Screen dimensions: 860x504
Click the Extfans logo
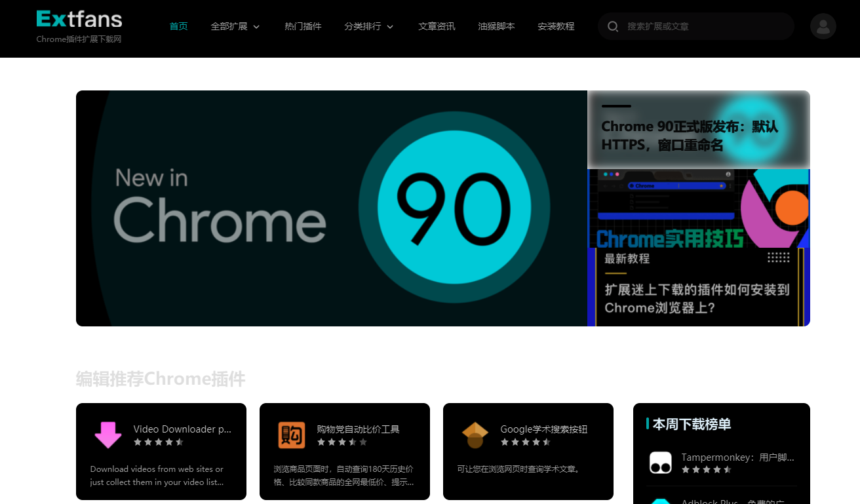click(x=79, y=19)
